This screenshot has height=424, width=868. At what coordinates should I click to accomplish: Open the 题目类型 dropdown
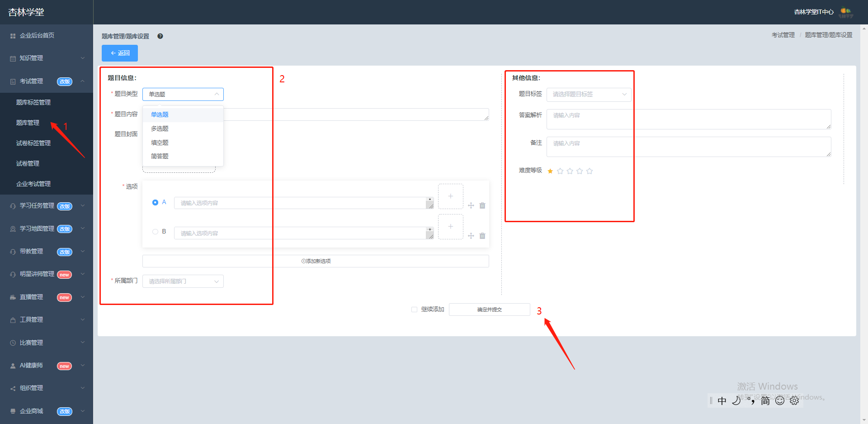pyautogui.click(x=183, y=94)
